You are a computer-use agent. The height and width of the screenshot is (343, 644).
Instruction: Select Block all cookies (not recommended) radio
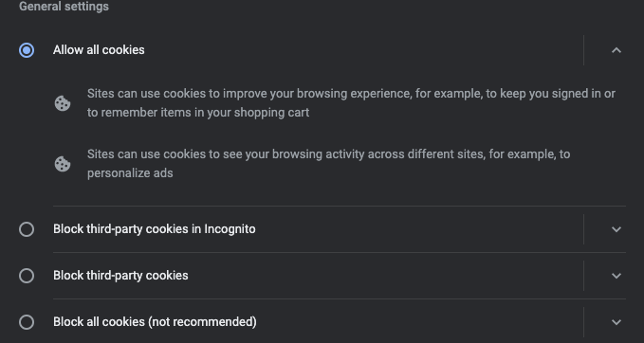click(x=27, y=321)
